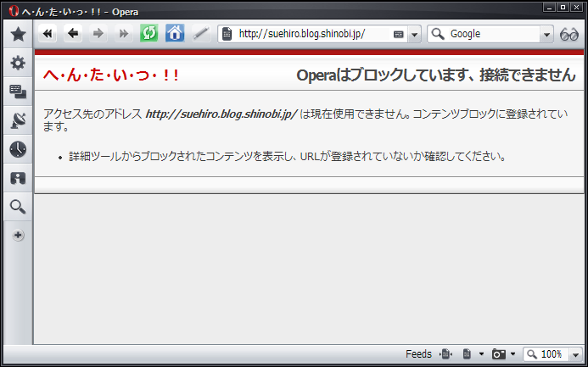
Task: Go to the Home page
Action: click(175, 34)
